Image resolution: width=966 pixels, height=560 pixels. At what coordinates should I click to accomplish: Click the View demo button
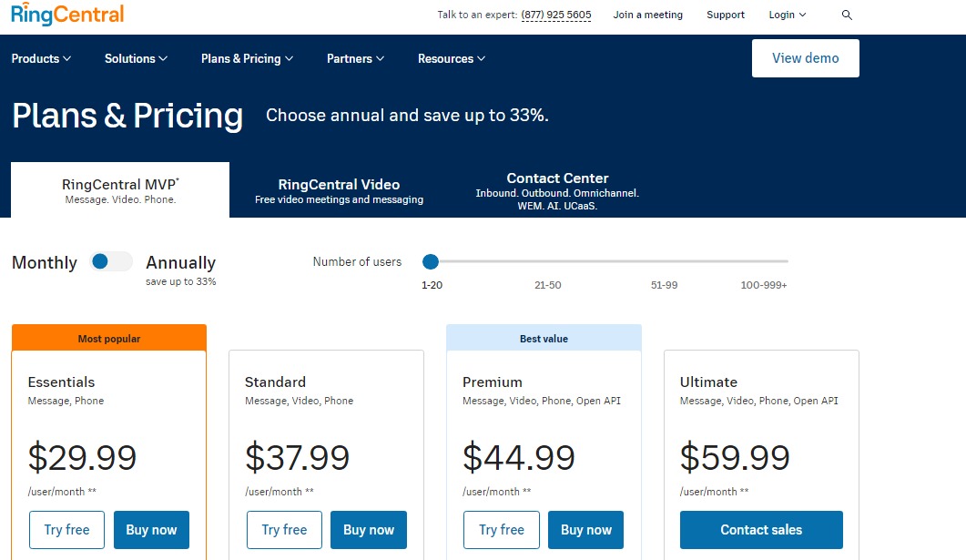805,57
